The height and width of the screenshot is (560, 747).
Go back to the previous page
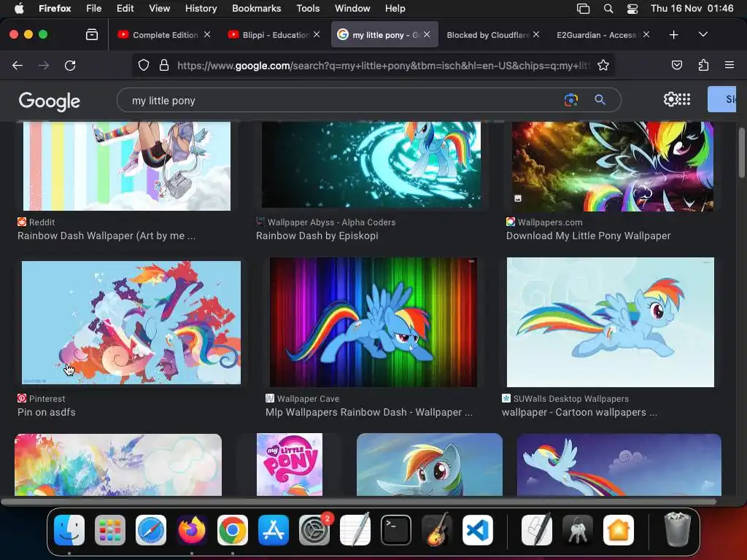(18, 65)
